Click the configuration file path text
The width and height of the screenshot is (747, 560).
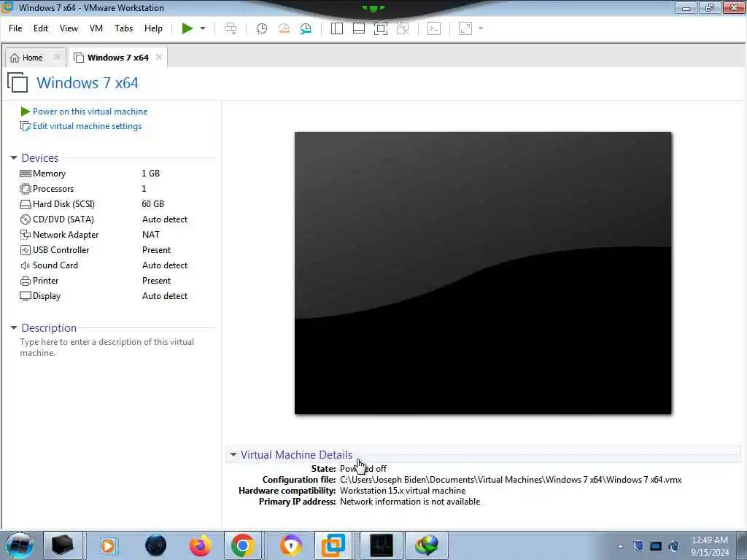[511, 480]
